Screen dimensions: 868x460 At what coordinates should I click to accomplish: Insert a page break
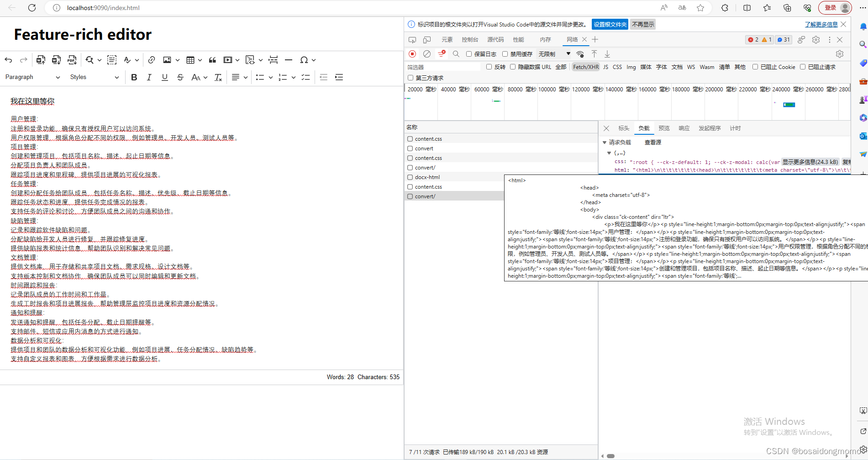[273, 60]
